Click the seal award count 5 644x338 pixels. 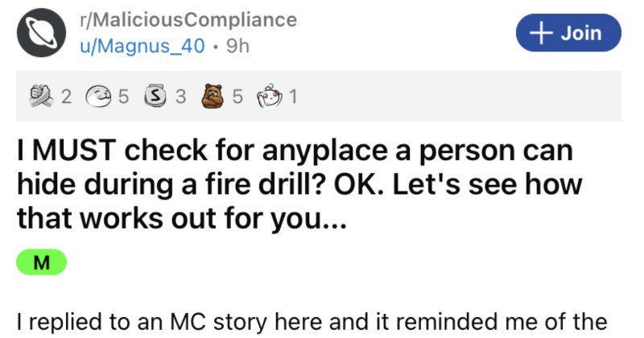123,97
